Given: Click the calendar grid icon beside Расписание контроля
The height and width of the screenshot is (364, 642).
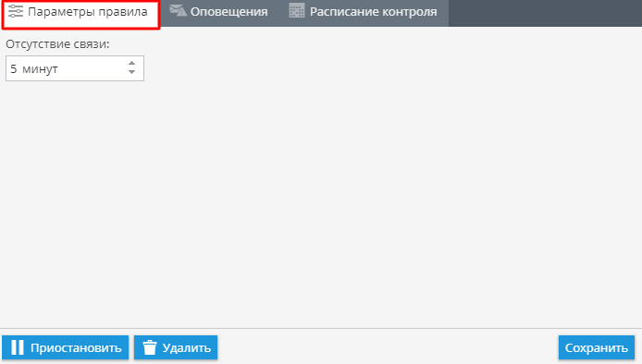Looking at the screenshot, I should click(296, 11).
